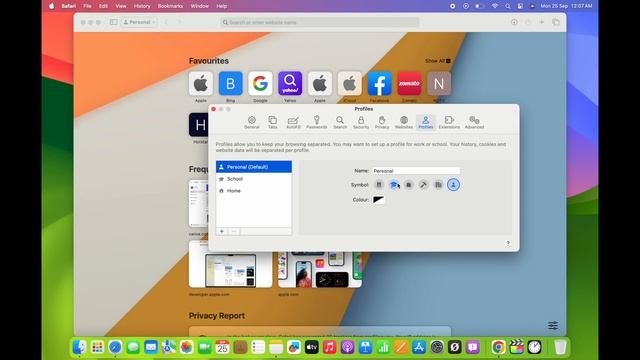Show Safari downloads
Image resolution: width=640 pixels, height=360 pixels.
click(514, 22)
